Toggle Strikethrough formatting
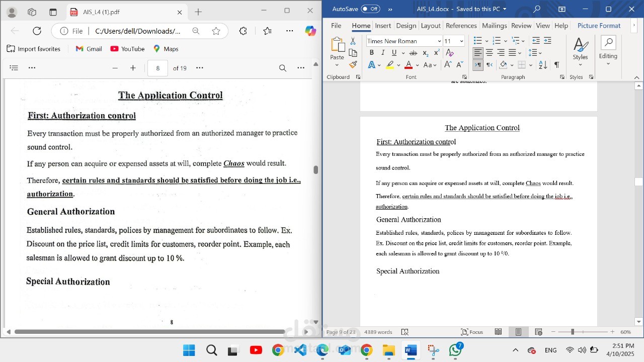Image resolution: width=644 pixels, height=362 pixels. pos(413,53)
